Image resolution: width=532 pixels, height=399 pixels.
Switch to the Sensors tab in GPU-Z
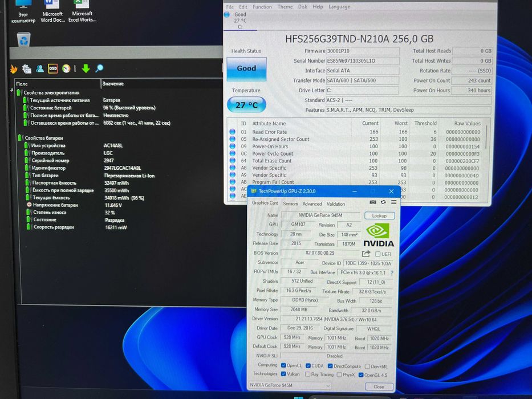[290, 203]
